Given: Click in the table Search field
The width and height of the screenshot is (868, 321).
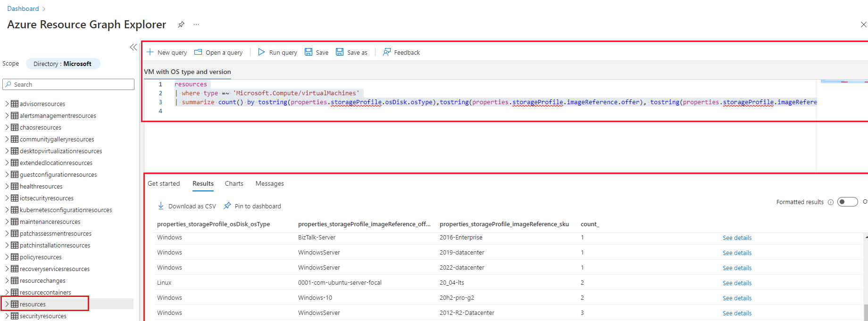Looking at the screenshot, I should [x=68, y=84].
